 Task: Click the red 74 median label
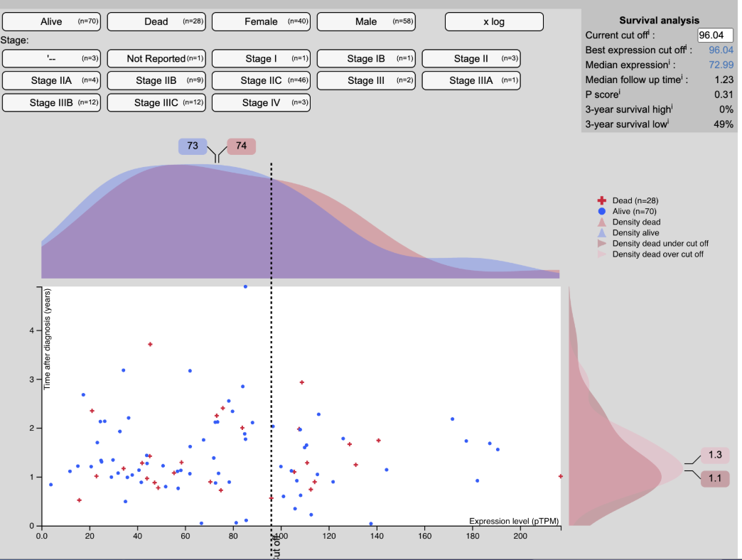[x=242, y=146]
